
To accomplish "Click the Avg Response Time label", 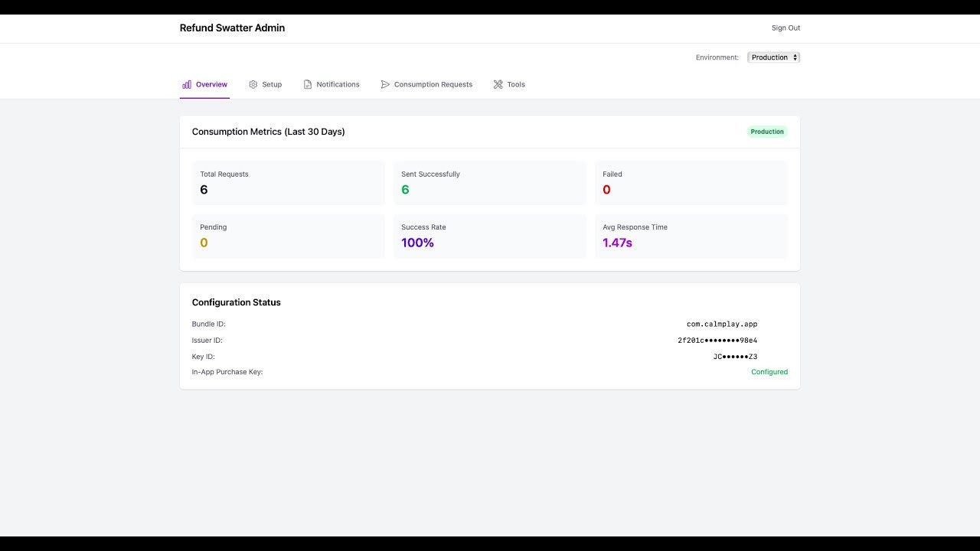I will (635, 227).
